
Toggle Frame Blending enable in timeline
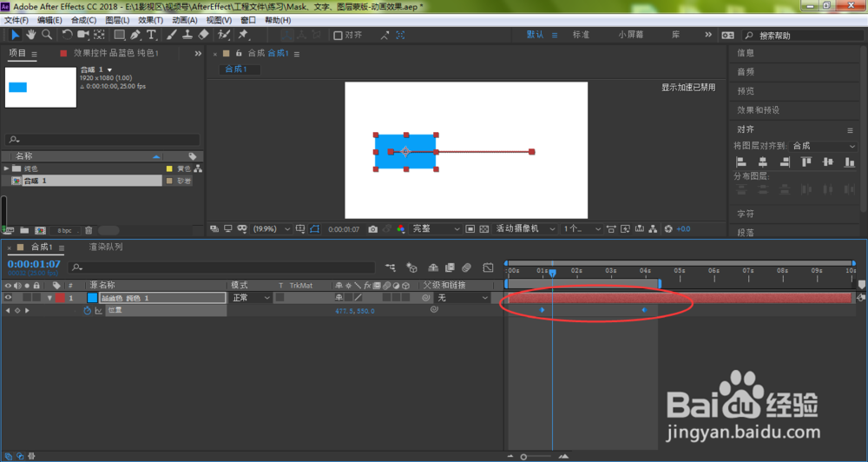450,267
